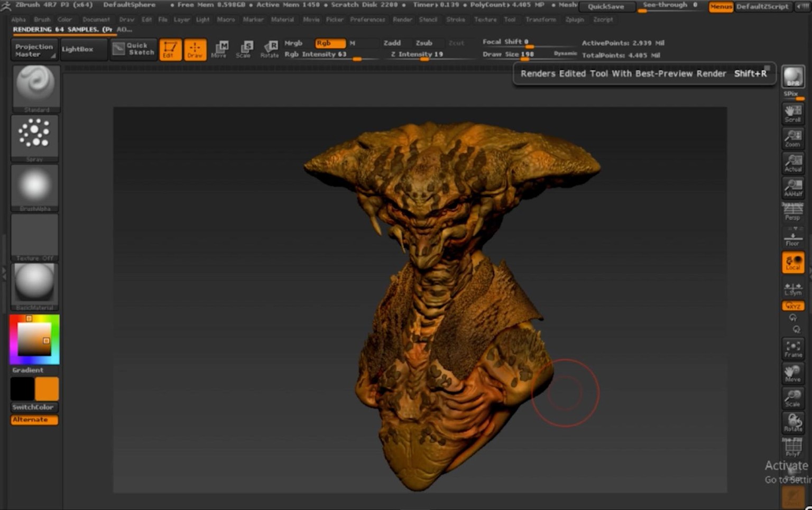Click the Move view icon on the right shelf
Image resolution: width=812 pixels, height=510 pixels.
pyautogui.click(x=793, y=373)
